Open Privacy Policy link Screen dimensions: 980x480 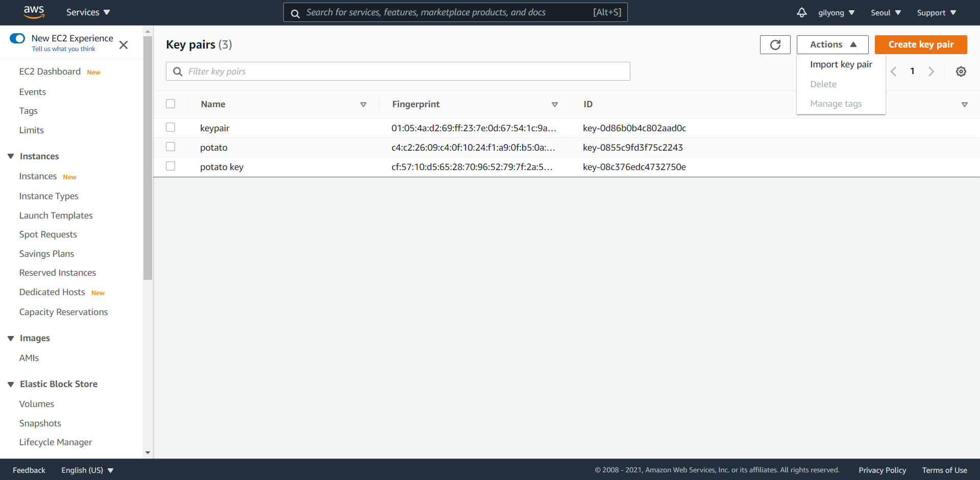(x=882, y=470)
